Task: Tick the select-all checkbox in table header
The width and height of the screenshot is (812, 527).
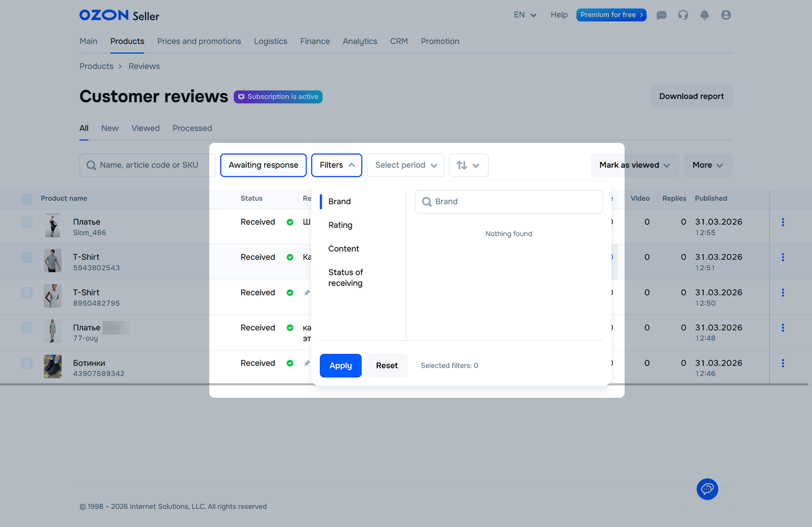Action: click(x=27, y=199)
